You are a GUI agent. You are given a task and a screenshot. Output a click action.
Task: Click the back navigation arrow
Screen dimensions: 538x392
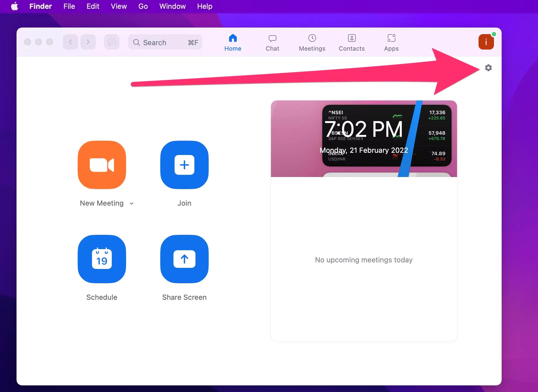(70, 42)
